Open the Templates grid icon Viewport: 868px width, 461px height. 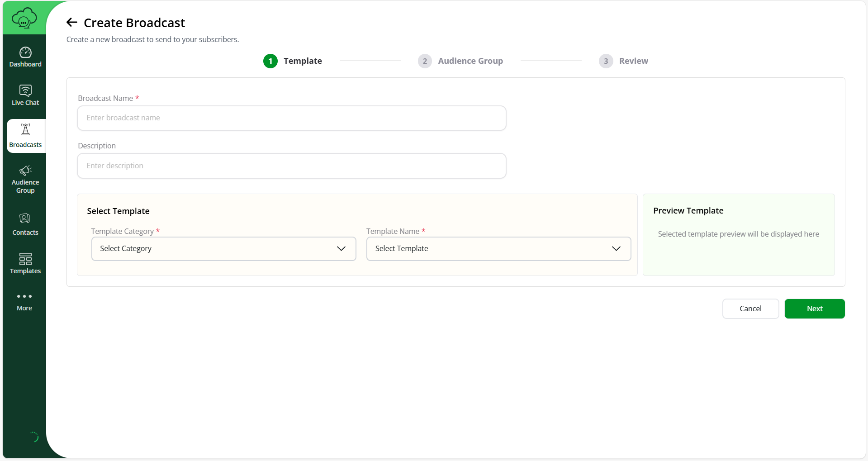tap(25, 259)
